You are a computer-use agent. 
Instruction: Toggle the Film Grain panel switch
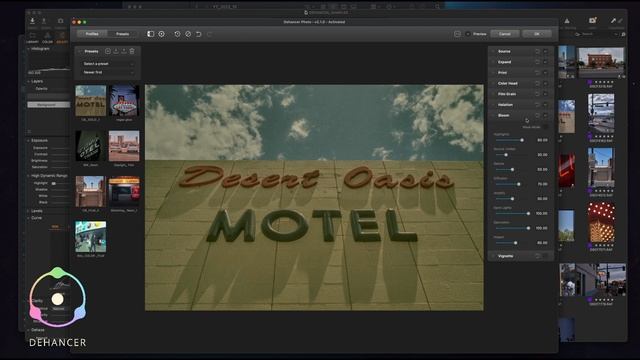[x=546, y=94]
